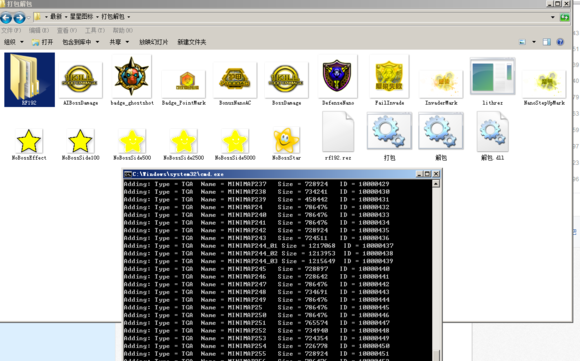Open the 文件 menu

coord(11,30)
